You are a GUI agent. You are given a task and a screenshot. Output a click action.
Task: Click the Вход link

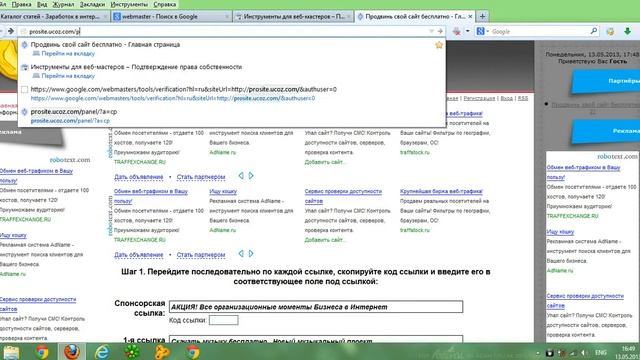coord(506,98)
